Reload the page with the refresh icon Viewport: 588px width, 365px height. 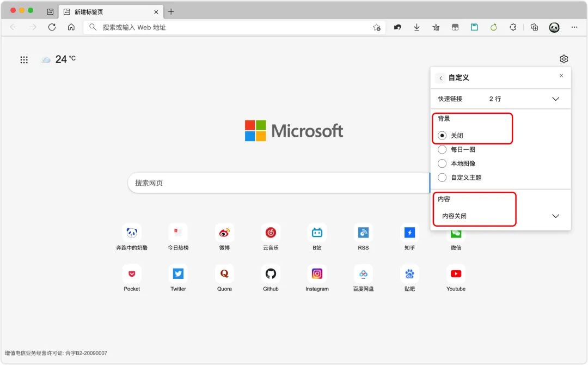52,27
